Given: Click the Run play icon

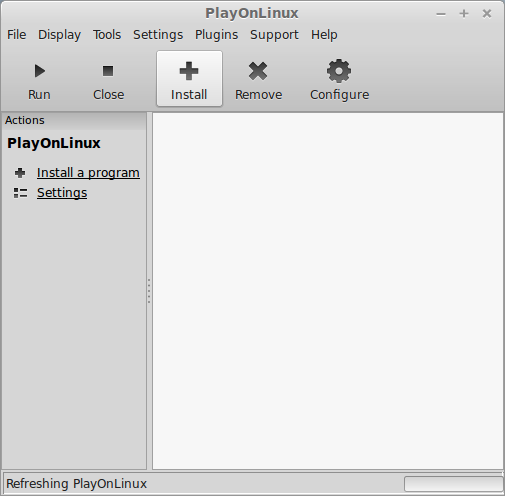Looking at the screenshot, I should click(x=40, y=71).
